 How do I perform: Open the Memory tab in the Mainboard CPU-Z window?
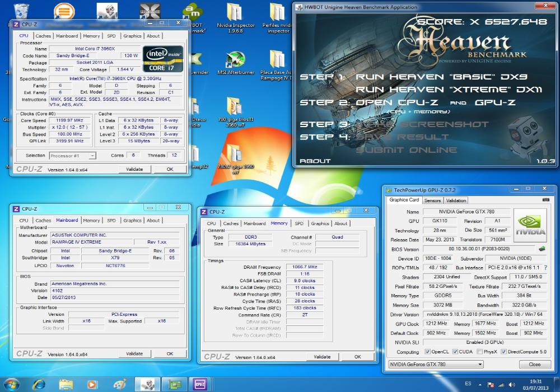click(91, 220)
